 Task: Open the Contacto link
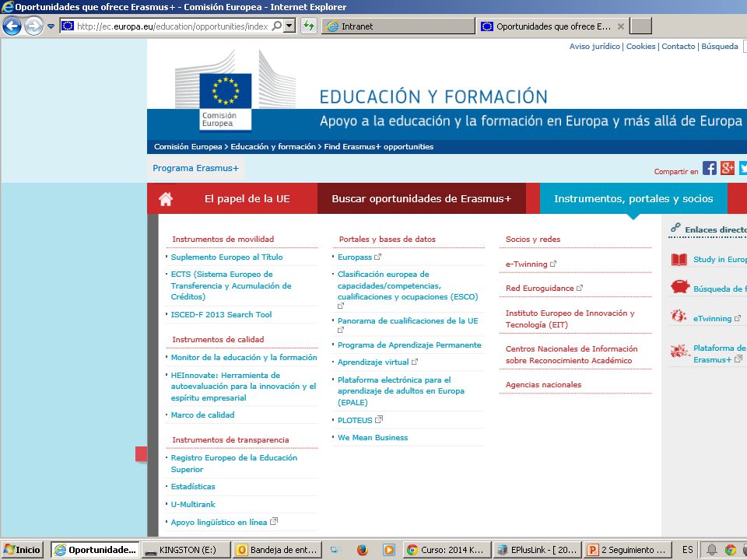(x=679, y=46)
